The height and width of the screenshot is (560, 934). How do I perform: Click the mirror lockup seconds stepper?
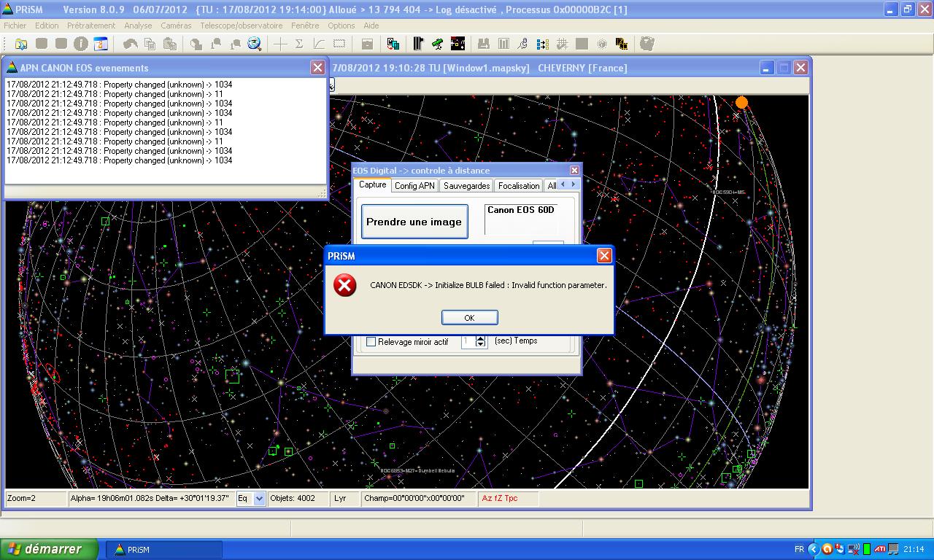click(x=480, y=341)
